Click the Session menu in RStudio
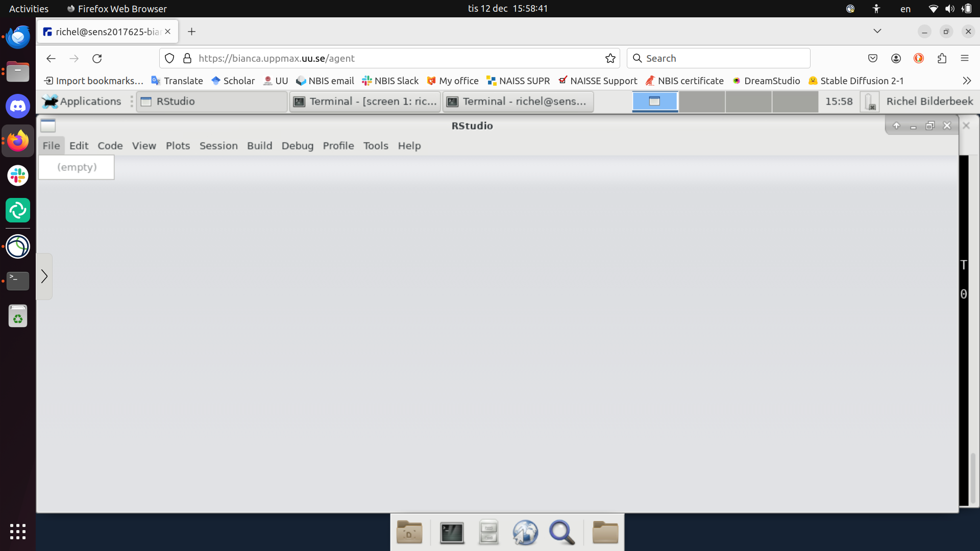The width and height of the screenshot is (980, 551). (218, 145)
